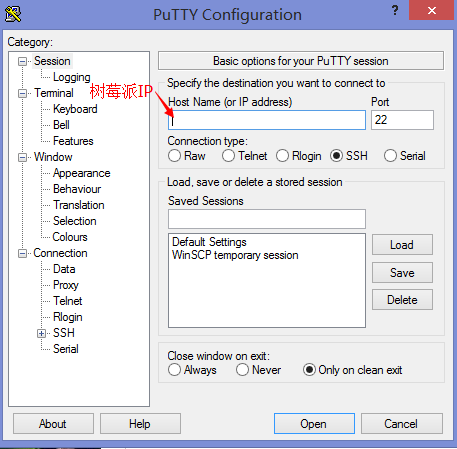This screenshot has width=457, height=449.
Task: Click the Save session button
Action: tap(402, 272)
